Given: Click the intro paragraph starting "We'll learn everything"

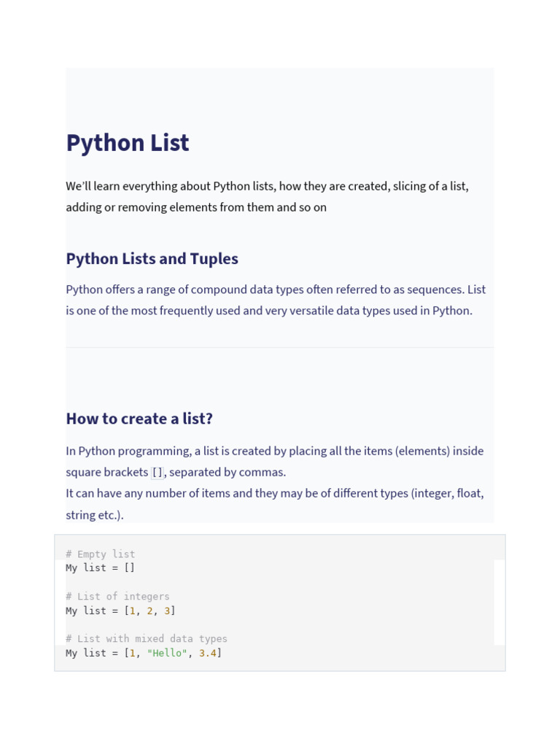Looking at the screenshot, I should (x=267, y=186).
